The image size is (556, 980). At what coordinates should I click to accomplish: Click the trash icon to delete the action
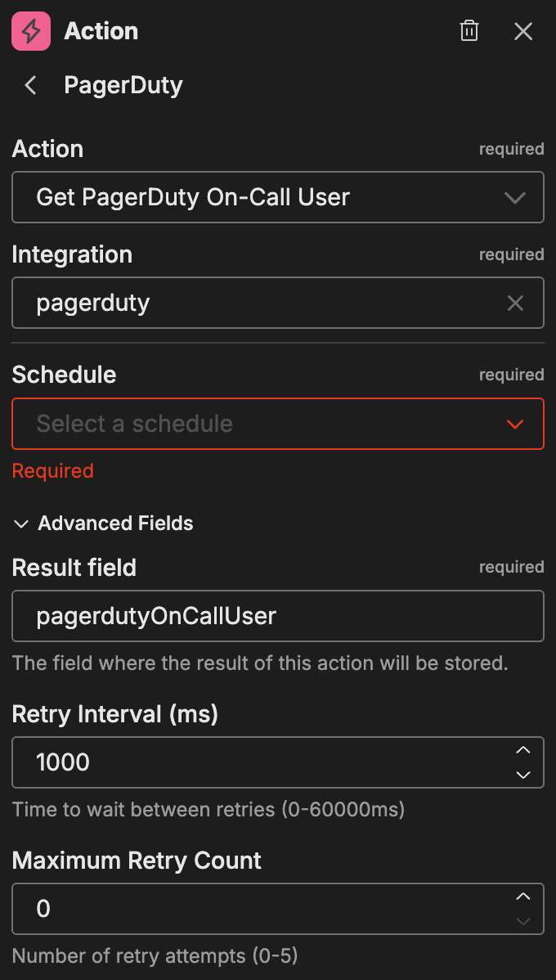pos(469,31)
